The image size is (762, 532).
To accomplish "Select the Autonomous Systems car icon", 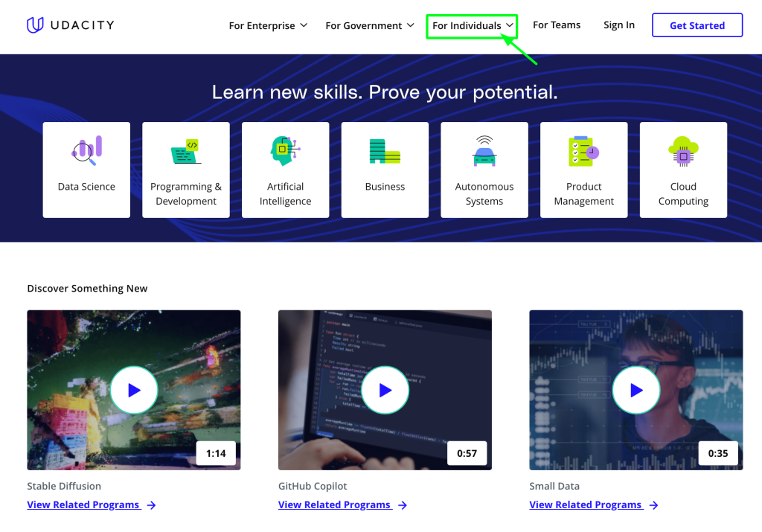I will click(484, 151).
